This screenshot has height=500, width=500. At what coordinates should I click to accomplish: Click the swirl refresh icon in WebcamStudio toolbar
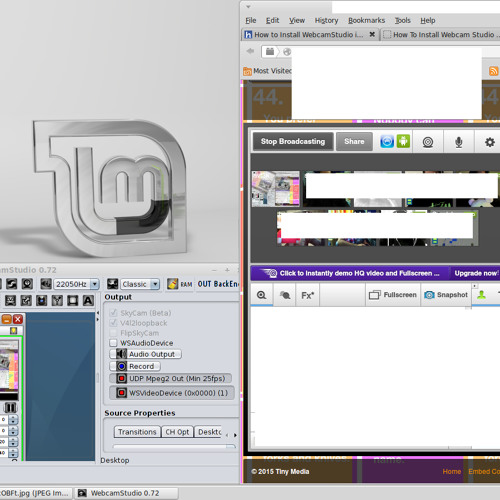[x=11, y=284]
